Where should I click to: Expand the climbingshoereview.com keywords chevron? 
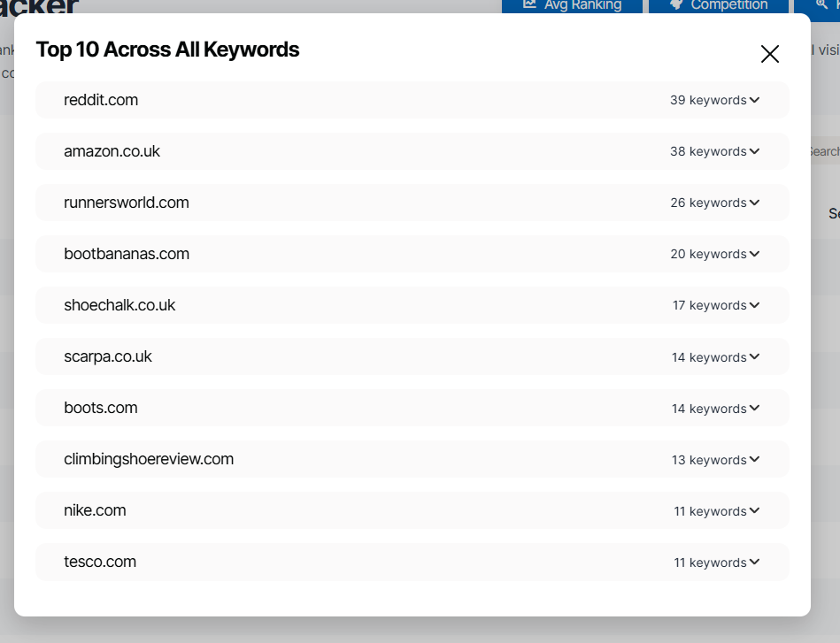click(x=754, y=460)
